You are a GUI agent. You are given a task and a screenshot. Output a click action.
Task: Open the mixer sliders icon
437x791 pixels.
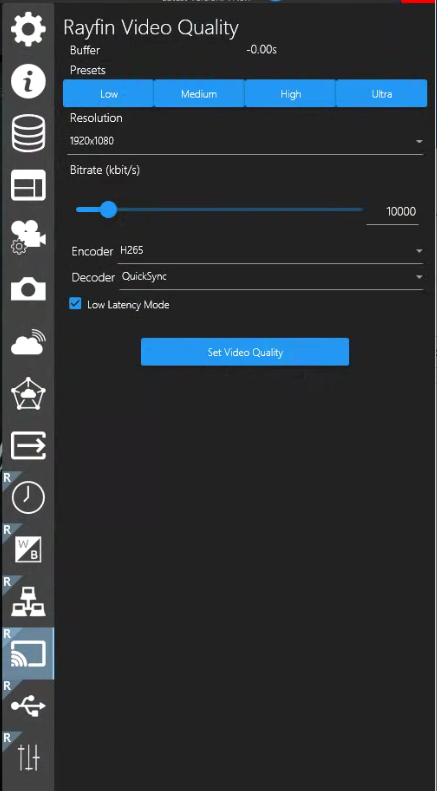(28, 757)
